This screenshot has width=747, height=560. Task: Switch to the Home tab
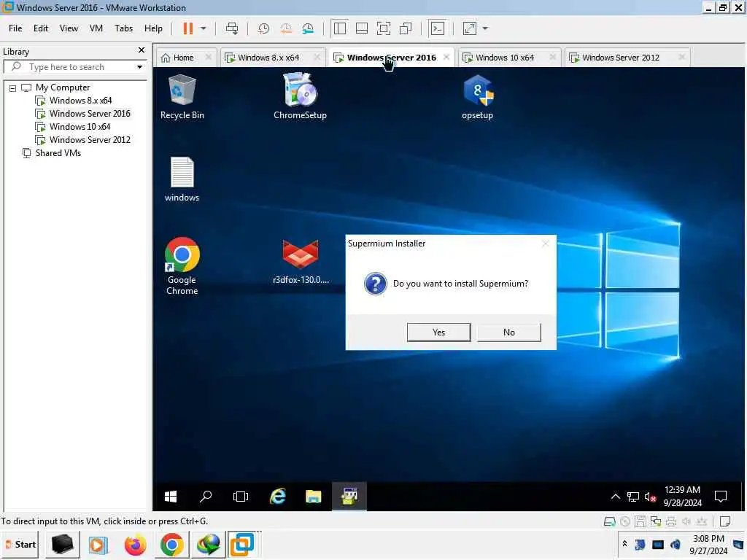tap(183, 58)
